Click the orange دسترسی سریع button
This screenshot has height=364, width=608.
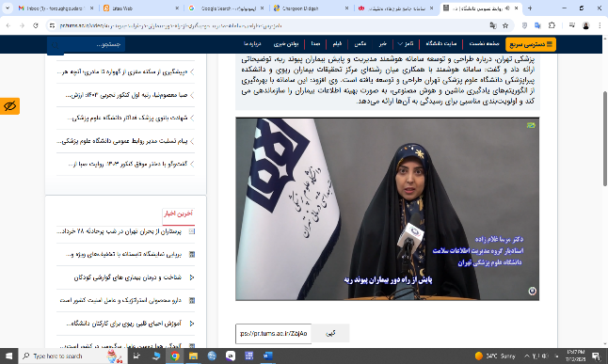(530, 44)
